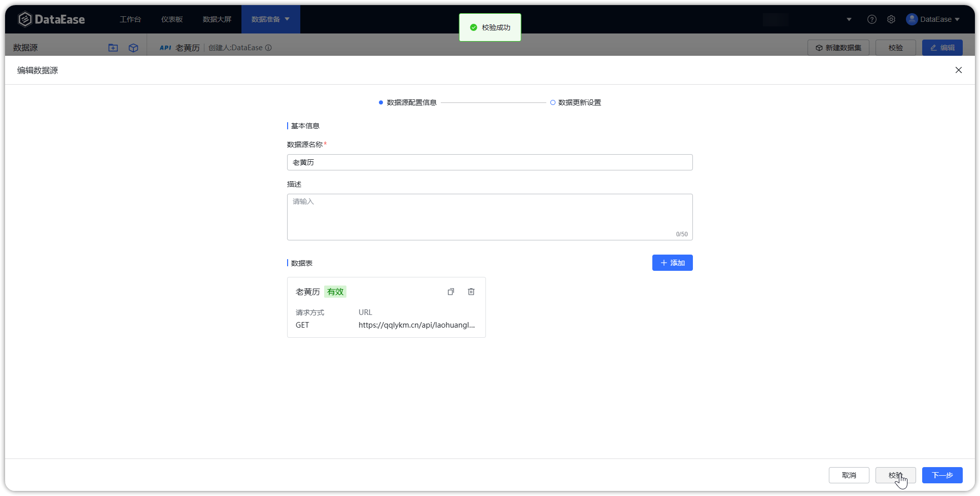Image resolution: width=980 pixels, height=496 pixels.
Task: Click the 下一步 button
Action: click(942, 475)
